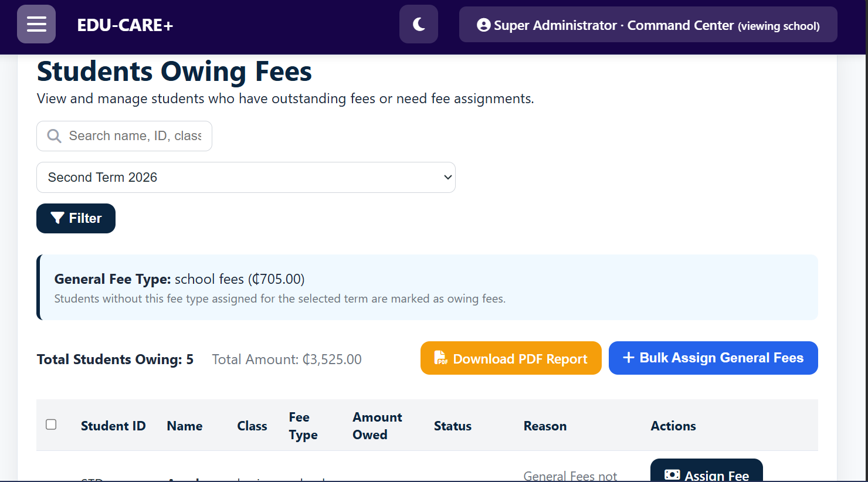This screenshot has height=482, width=868.
Task: Click the Super Administrator user avatar icon
Action: pos(483,25)
